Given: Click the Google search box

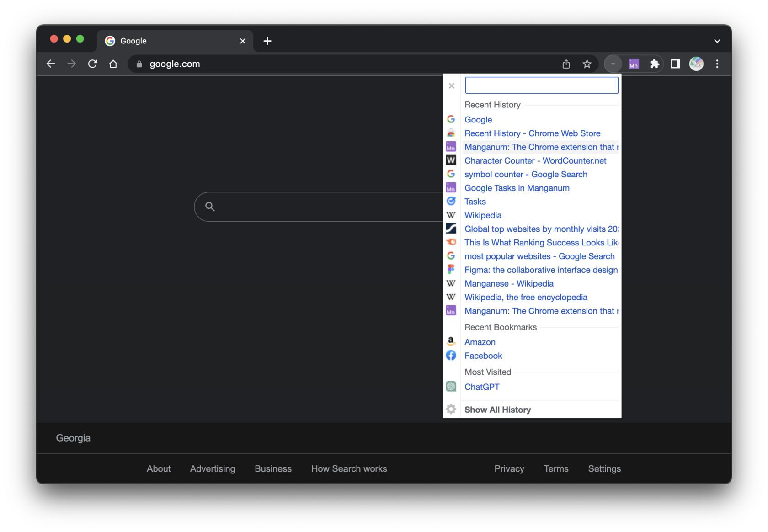Looking at the screenshot, I should pos(318,207).
